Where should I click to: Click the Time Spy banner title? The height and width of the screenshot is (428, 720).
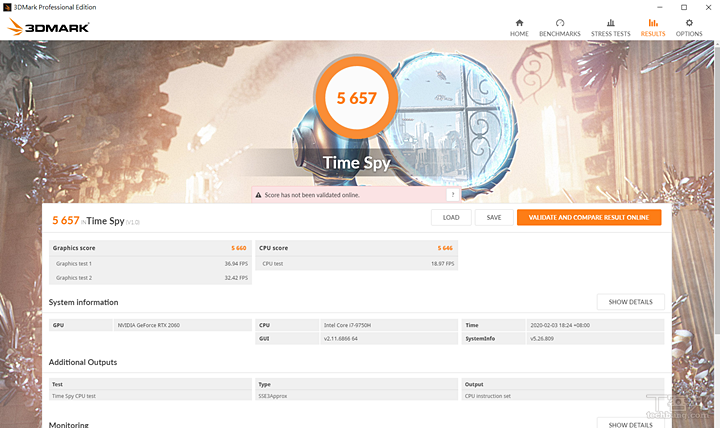(x=356, y=163)
